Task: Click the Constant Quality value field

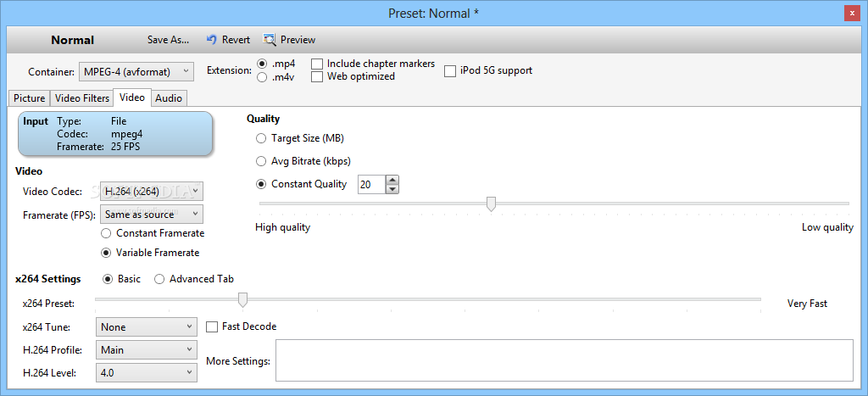Action: coord(371,185)
